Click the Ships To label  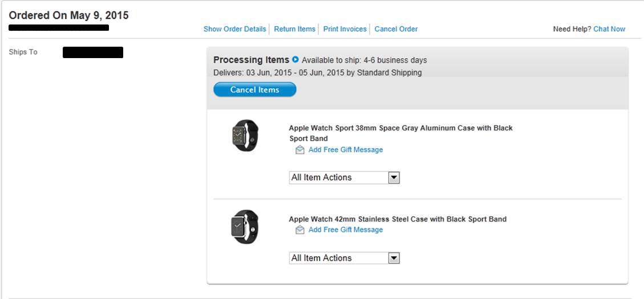pyautogui.click(x=23, y=52)
